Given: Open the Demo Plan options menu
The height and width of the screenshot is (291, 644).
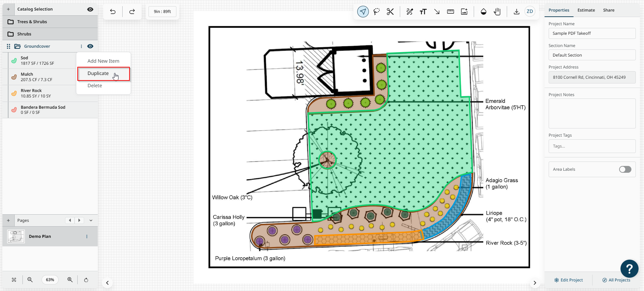Looking at the screenshot, I should click(87, 236).
